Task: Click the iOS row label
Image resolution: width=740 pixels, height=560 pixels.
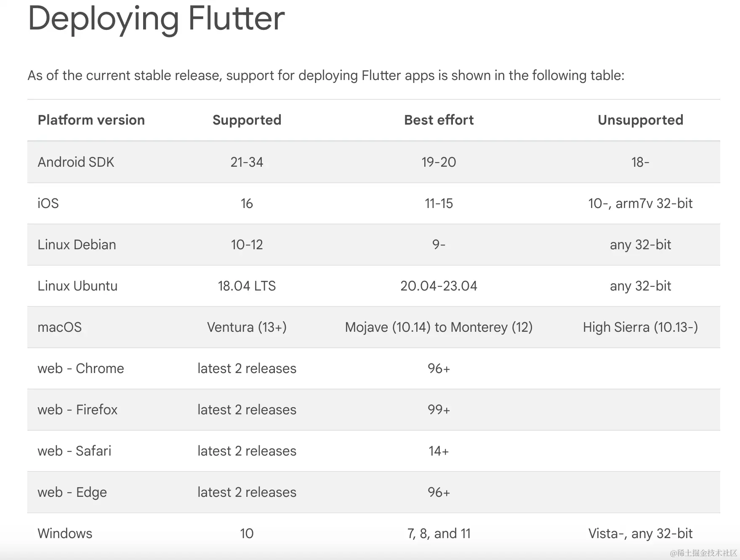Action: coord(48,203)
